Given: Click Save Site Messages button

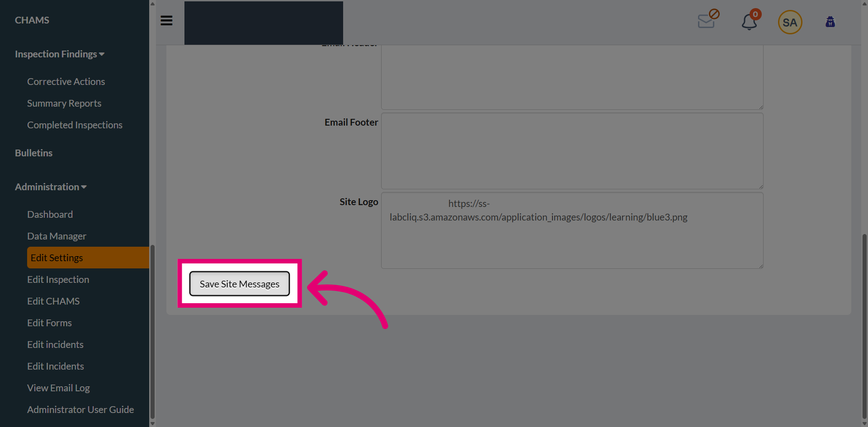Looking at the screenshot, I should [240, 284].
